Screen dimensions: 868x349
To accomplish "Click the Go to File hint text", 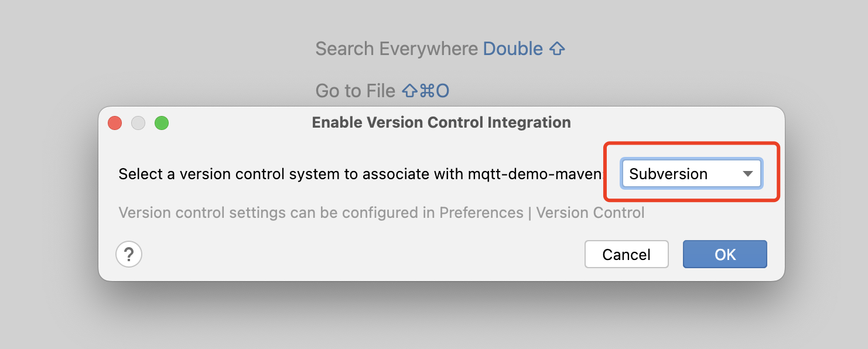I will coord(356,91).
